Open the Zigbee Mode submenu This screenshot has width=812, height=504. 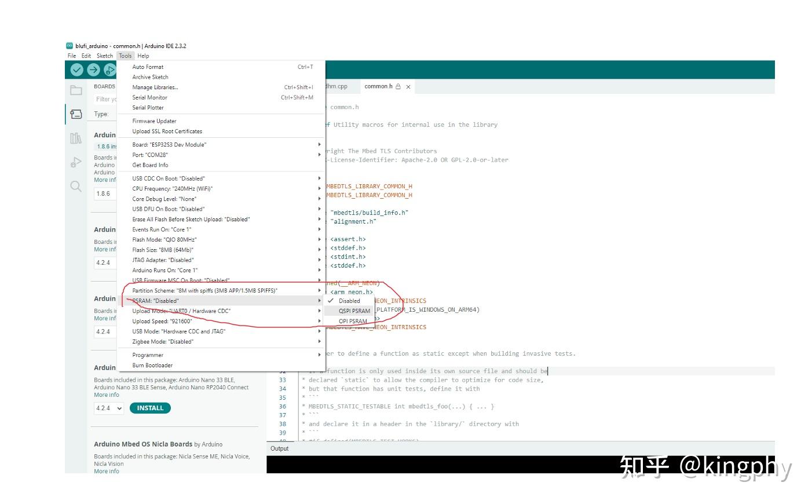(x=221, y=342)
